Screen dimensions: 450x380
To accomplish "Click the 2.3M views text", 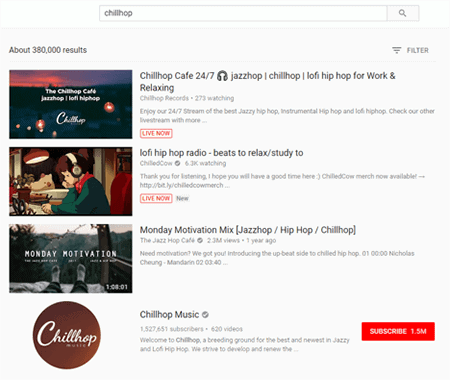I will [x=223, y=240].
